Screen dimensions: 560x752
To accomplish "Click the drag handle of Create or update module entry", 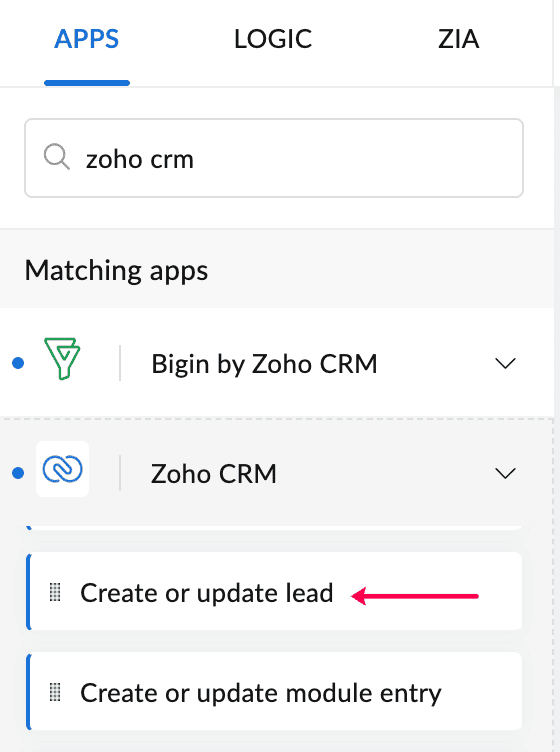I will tap(55, 692).
